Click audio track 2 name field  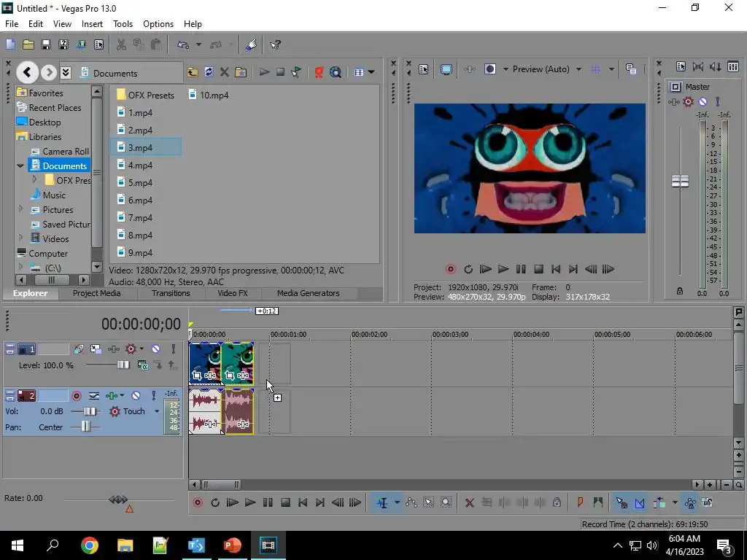[x=53, y=396]
